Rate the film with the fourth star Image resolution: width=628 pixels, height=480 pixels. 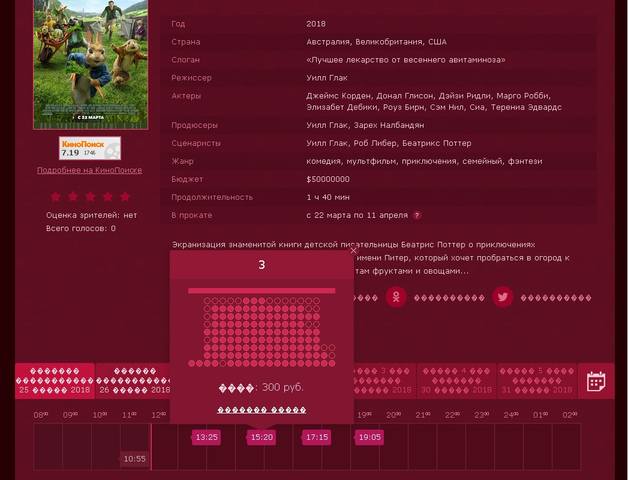point(108,197)
